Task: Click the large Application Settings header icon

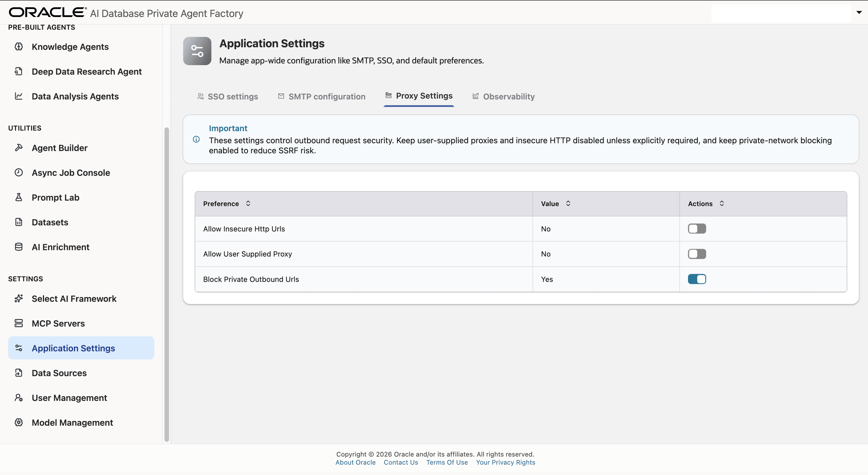Action: (197, 51)
